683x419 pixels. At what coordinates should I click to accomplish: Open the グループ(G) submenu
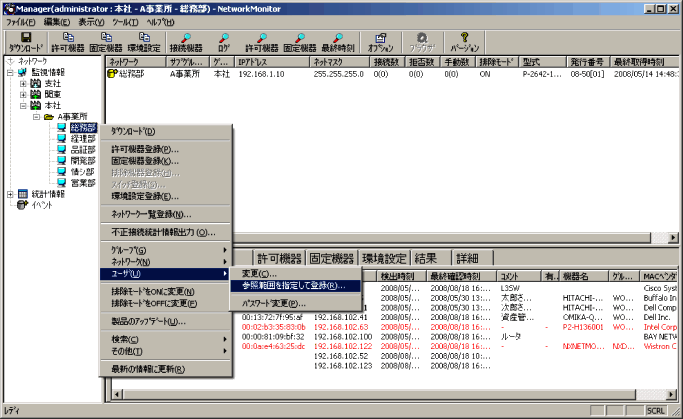[x=166, y=250]
